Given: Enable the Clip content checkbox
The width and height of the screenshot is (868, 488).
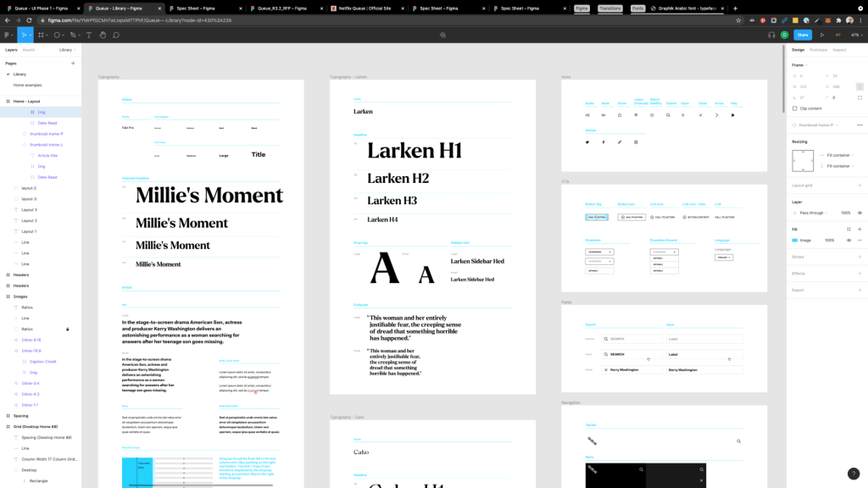Looking at the screenshot, I should click(x=794, y=108).
